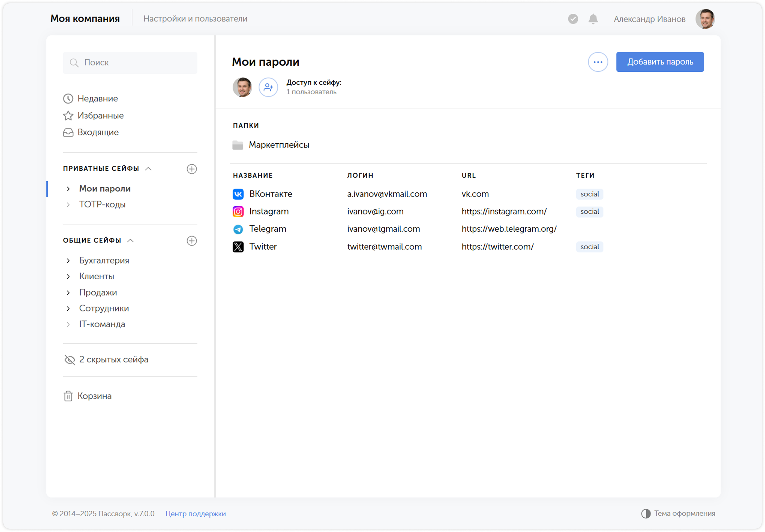This screenshot has width=765, height=532.
Task: Collapse the Приватные сейфы section
Action: [x=149, y=169]
